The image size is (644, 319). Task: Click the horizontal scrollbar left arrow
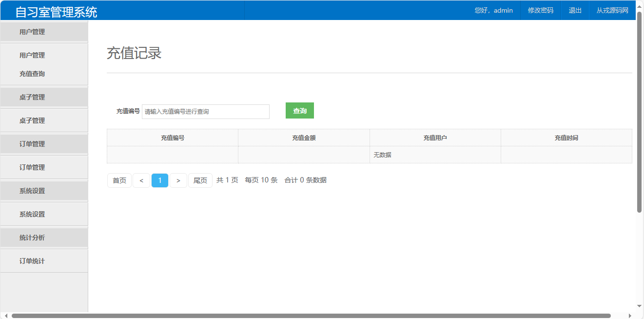(5, 316)
